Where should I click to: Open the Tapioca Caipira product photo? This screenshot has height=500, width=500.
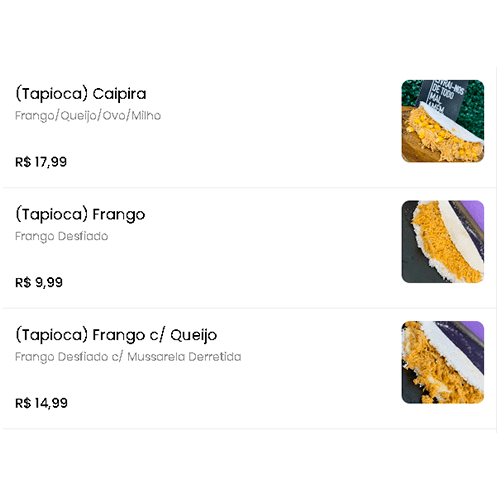tap(443, 121)
